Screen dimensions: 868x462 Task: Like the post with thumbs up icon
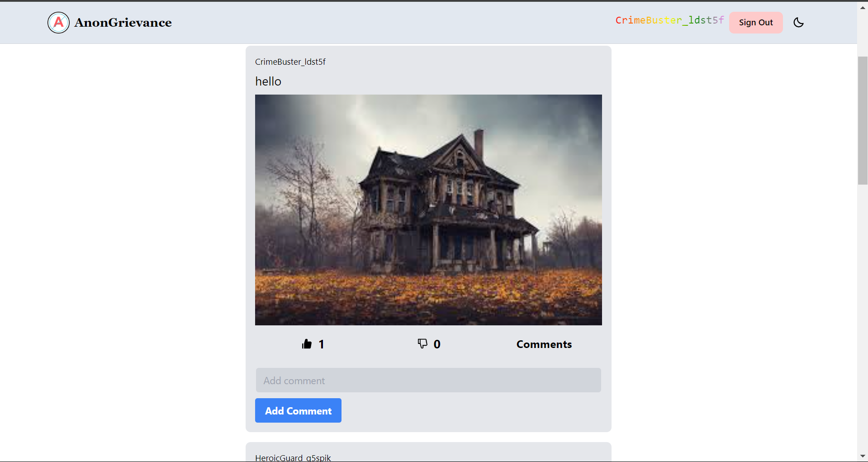coord(307,344)
